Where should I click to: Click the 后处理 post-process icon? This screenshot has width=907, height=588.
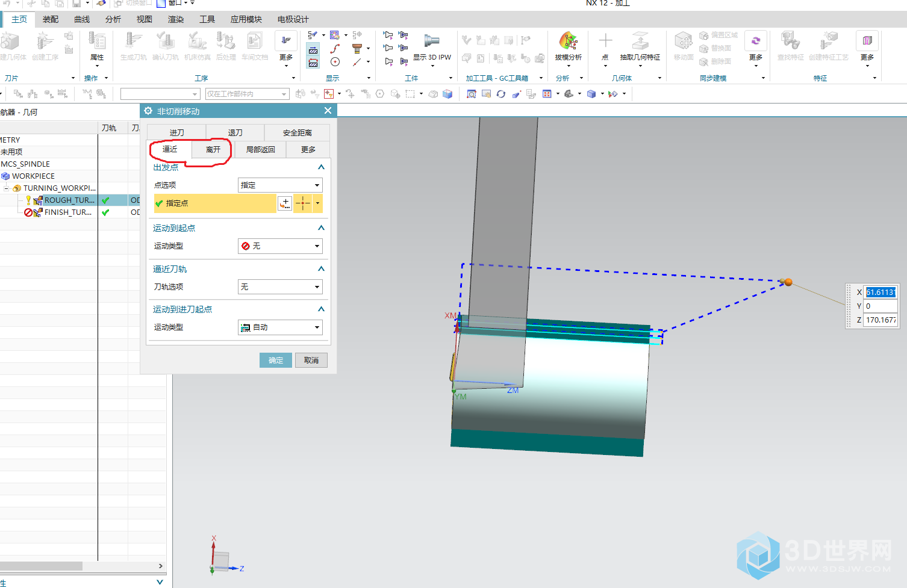(x=226, y=46)
